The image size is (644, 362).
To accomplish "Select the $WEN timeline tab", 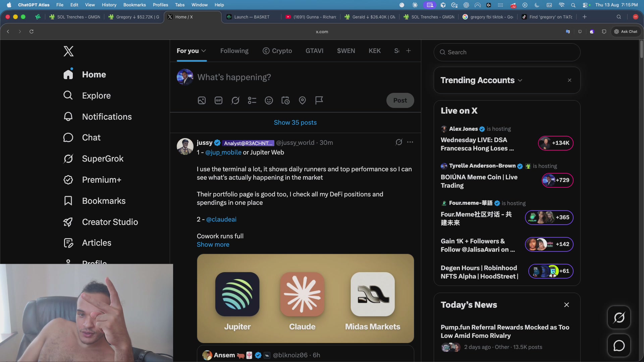I will [346, 51].
